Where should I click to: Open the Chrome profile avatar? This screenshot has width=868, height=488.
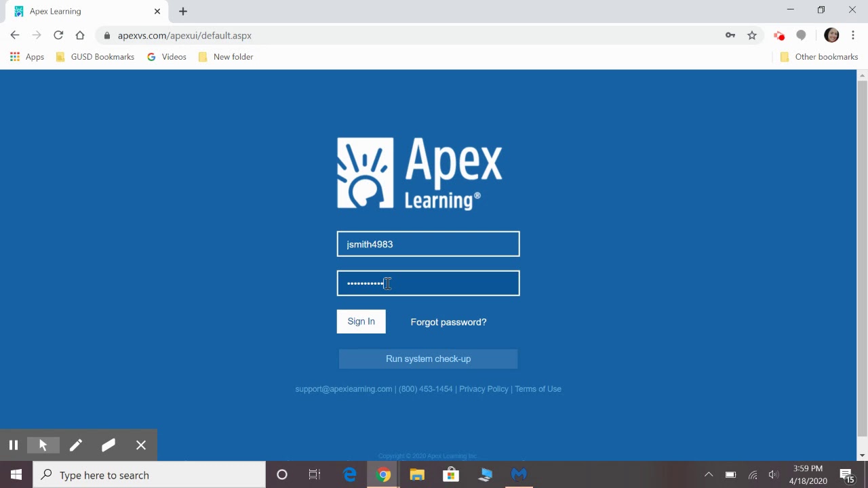coord(831,35)
